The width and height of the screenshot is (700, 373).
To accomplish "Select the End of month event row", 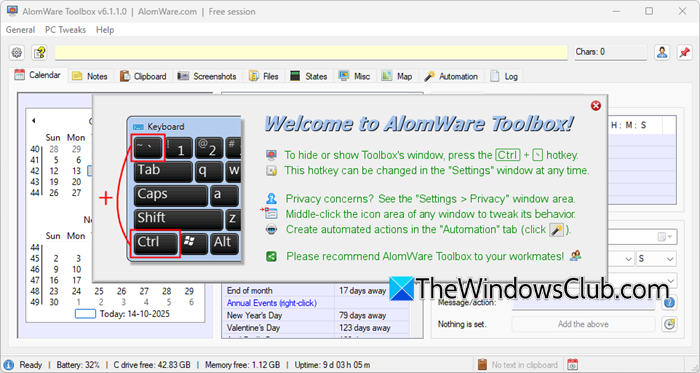I will pos(315,290).
